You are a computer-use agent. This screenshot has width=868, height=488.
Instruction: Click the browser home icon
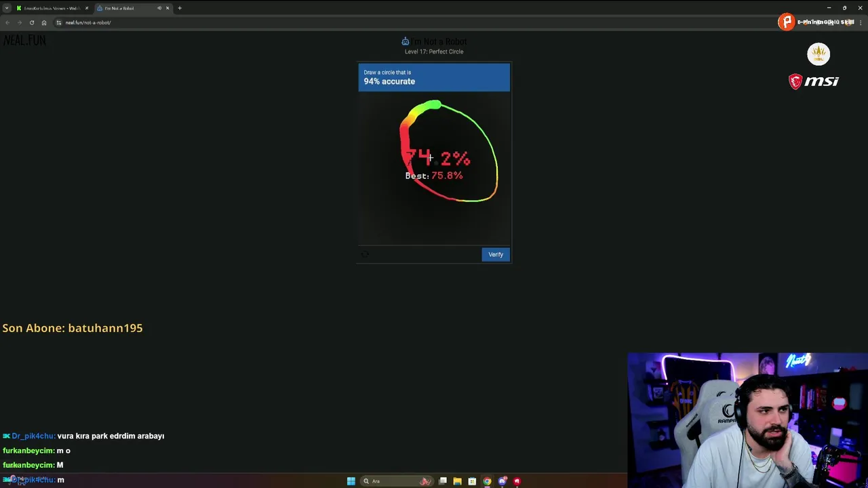pyautogui.click(x=44, y=22)
